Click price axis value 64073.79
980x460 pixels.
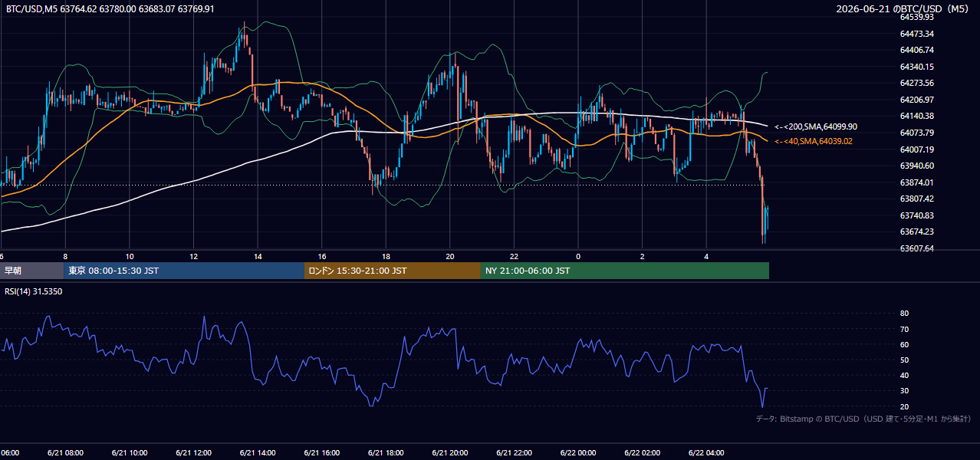point(917,133)
